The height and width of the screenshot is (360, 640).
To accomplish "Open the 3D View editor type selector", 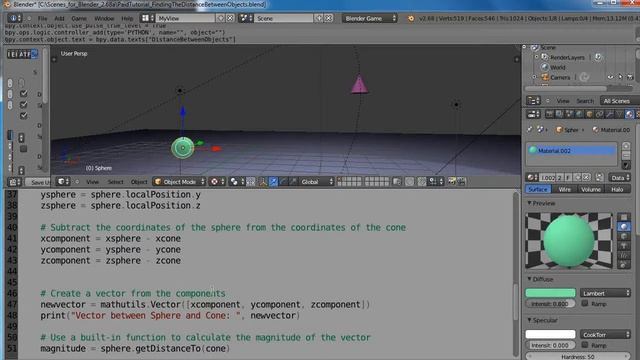I will (x=63, y=181).
